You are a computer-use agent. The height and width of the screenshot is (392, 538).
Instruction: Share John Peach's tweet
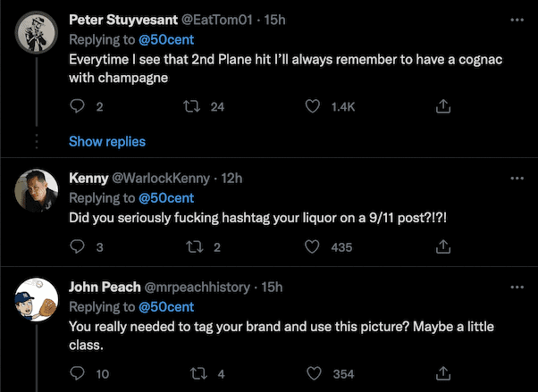tap(441, 374)
